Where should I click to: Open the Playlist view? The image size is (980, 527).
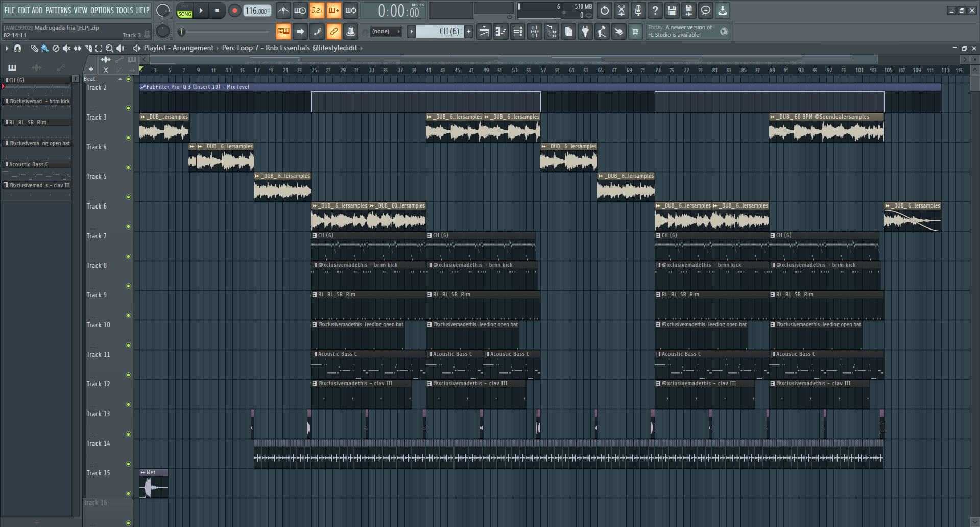pos(484,32)
